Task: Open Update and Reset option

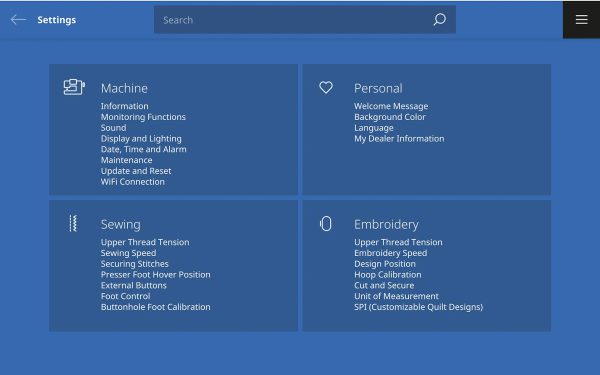Action: click(136, 171)
